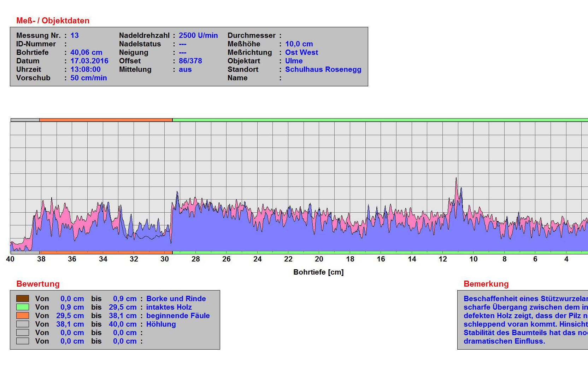The height and width of the screenshot is (368, 588).
Task: Click the Bemerkung remarks text box
Action: [x=523, y=320]
